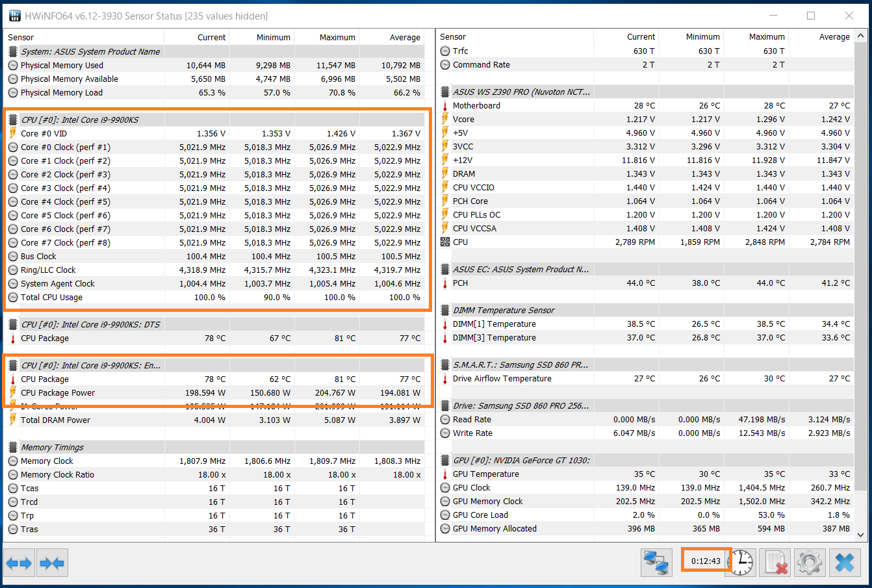872x588 pixels.
Task: Click the HWiNFO64 app icon in the title bar
Action: point(14,16)
